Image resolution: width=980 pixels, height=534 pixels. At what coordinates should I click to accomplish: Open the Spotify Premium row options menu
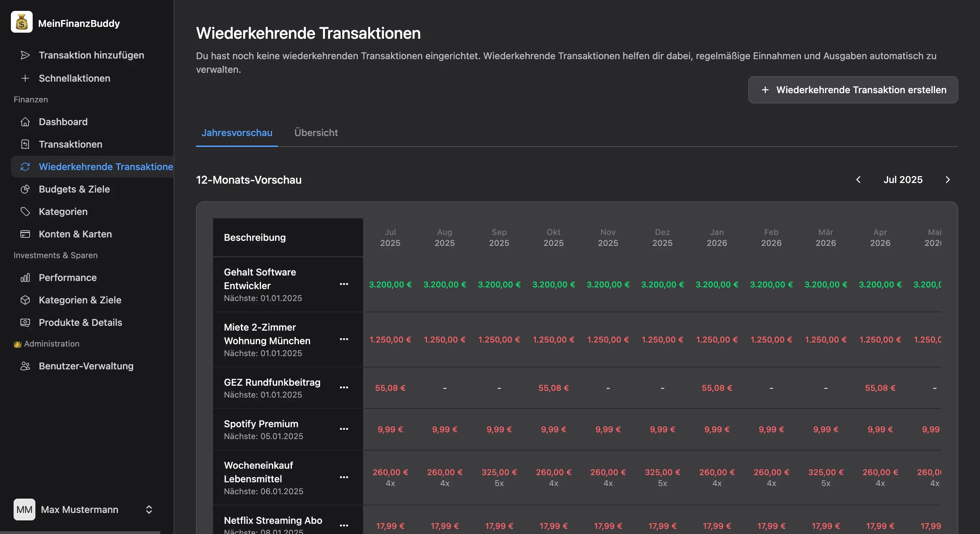[x=344, y=429]
